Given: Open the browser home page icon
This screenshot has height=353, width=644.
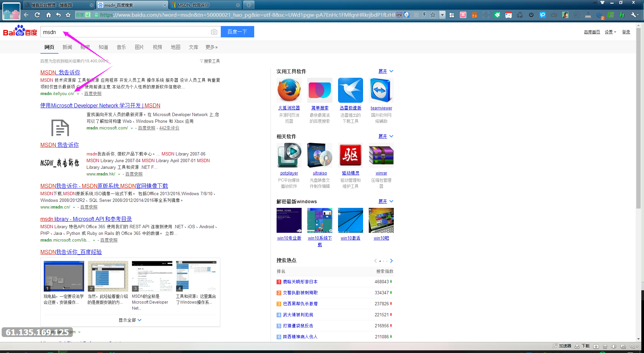Looking at the screenshot, I should [x=48, y=15].
